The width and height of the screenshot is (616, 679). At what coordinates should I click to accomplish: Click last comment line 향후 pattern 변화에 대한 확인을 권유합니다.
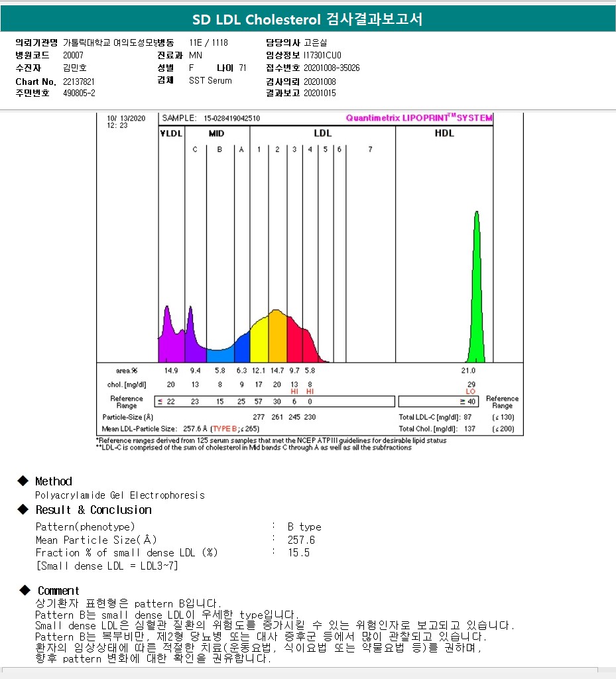153,658
